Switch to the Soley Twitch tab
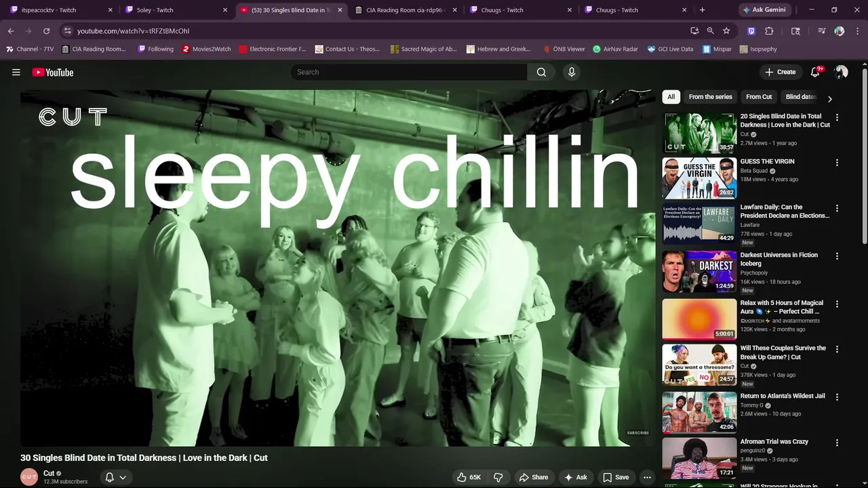The width and height of the screenshot is (868, 488). pos(176,10)
